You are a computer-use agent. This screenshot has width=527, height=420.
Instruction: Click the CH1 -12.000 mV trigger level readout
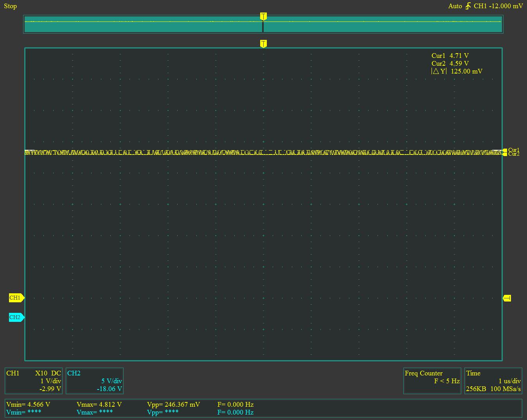tap(498, 6)
